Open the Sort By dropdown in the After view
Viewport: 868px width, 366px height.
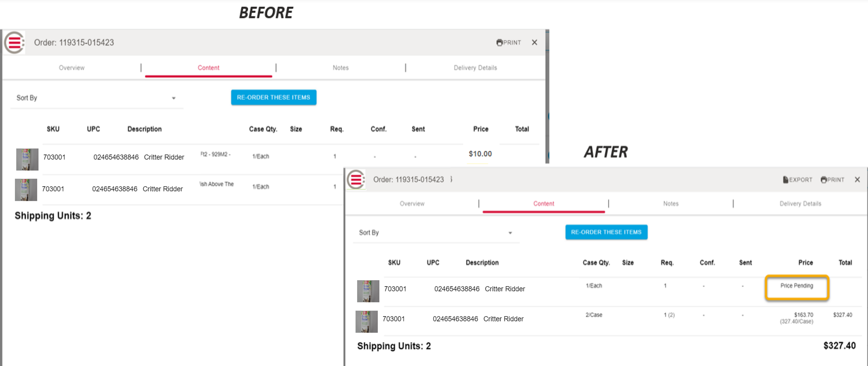click(510, 232)
